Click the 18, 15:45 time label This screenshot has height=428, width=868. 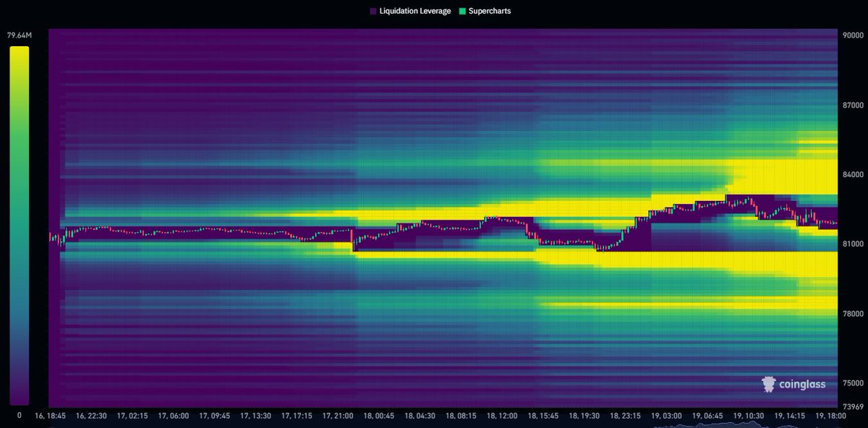(x=544, y=416)
